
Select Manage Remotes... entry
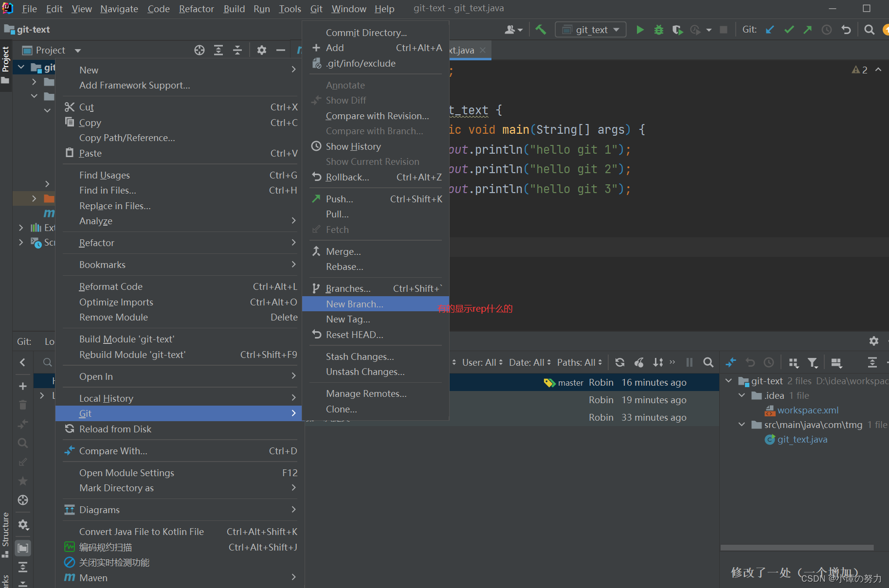point(375,393)
